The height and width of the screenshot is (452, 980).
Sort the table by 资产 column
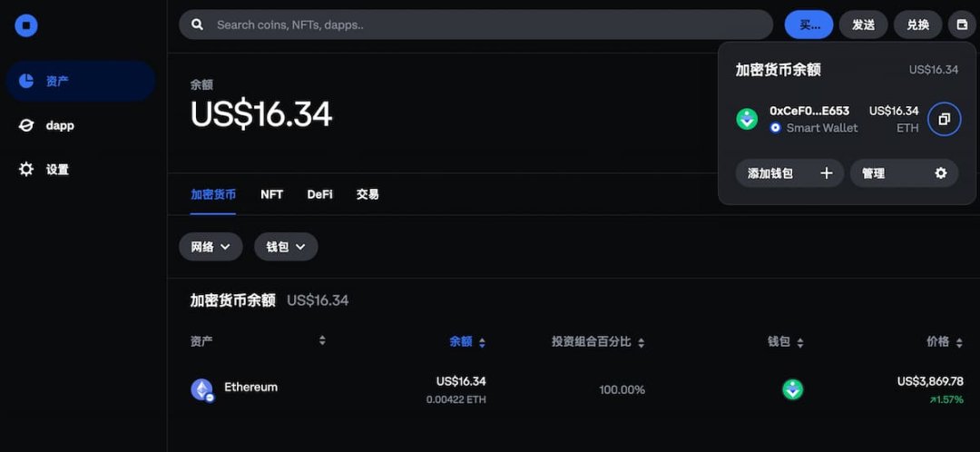(321, 341)
